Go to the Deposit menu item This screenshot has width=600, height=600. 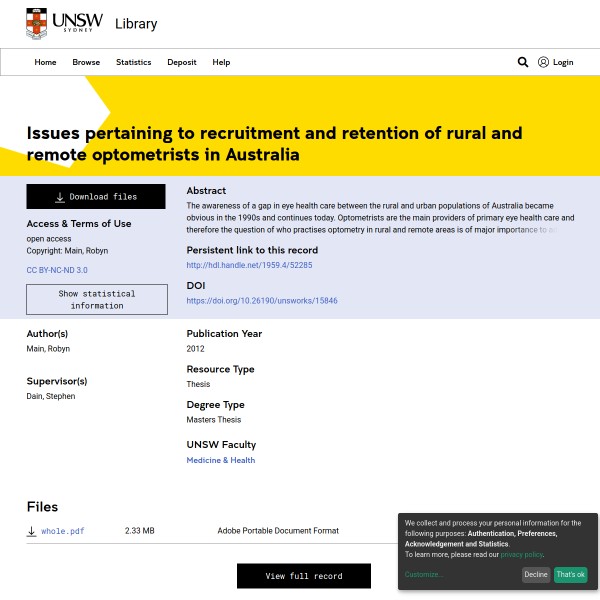182,62
